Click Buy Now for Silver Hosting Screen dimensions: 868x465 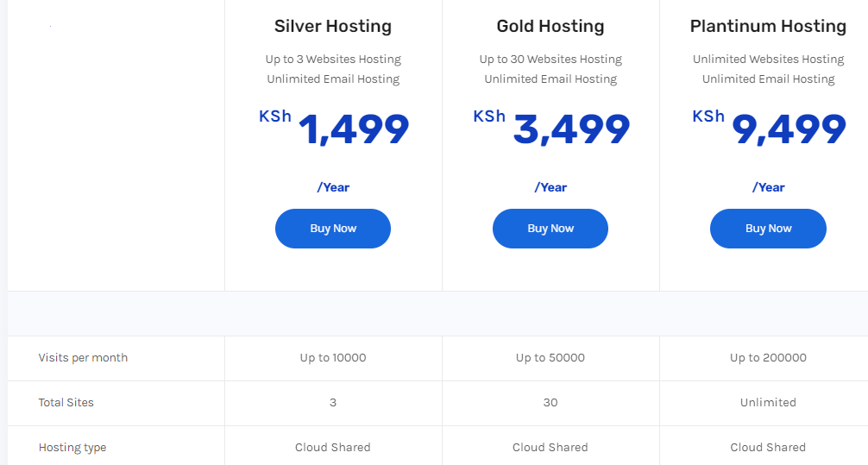pyautogui.click(x=333, y=229)
